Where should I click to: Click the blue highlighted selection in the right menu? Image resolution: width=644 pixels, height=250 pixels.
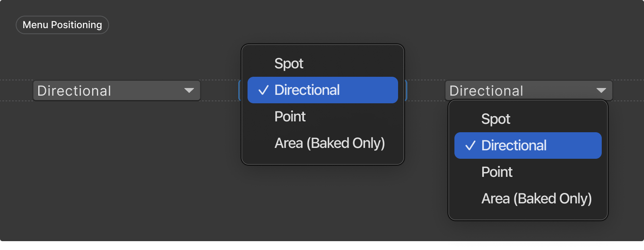527,145
